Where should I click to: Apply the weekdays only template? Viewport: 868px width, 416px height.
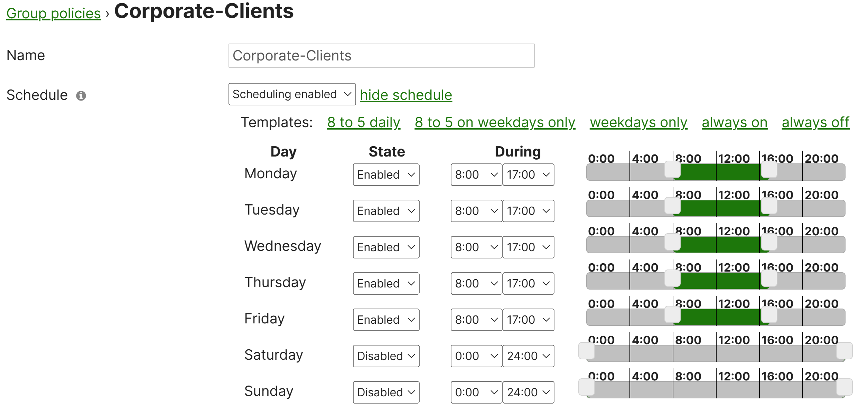(638, 122)
